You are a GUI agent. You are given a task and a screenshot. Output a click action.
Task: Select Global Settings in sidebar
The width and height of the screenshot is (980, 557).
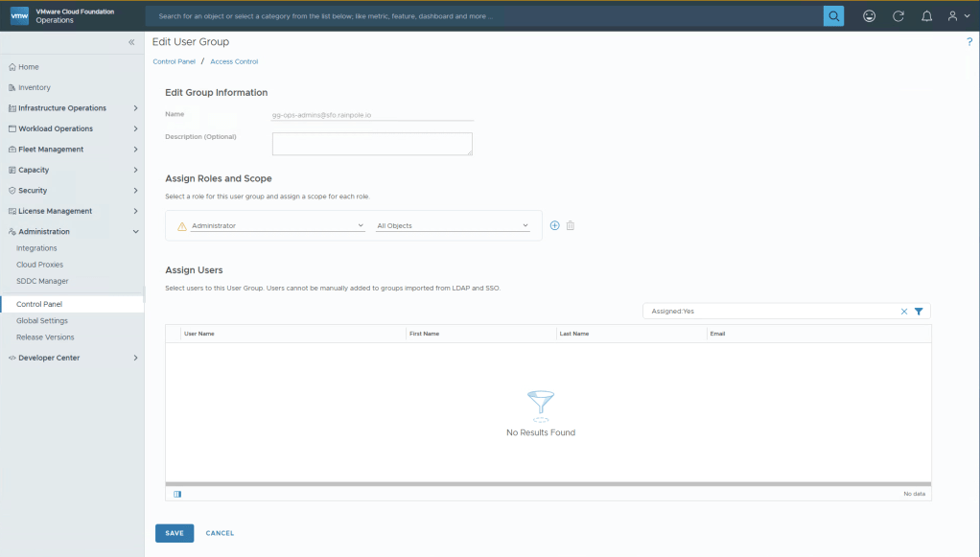pos(42,321)
